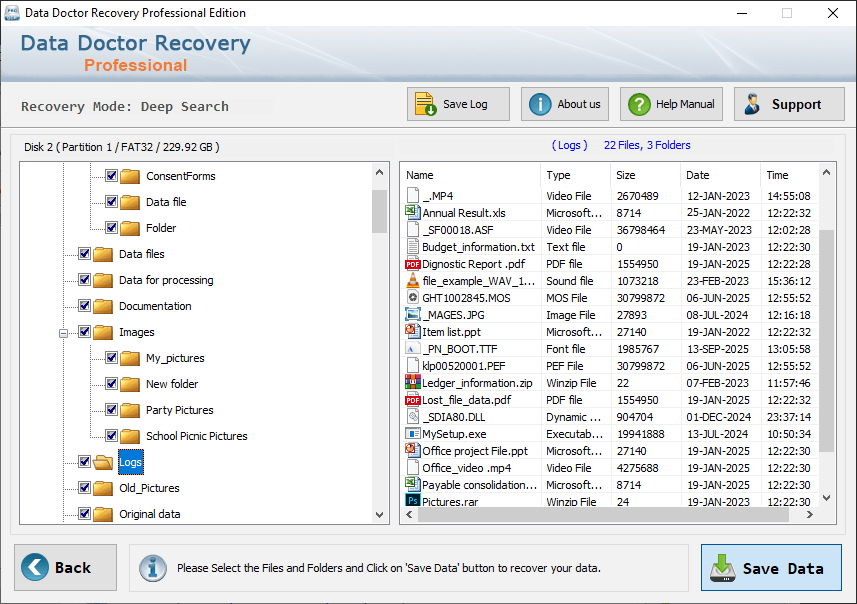Click the executable icon of MySetup.exe
The image size is (857, 604).
tap(413, 433)
